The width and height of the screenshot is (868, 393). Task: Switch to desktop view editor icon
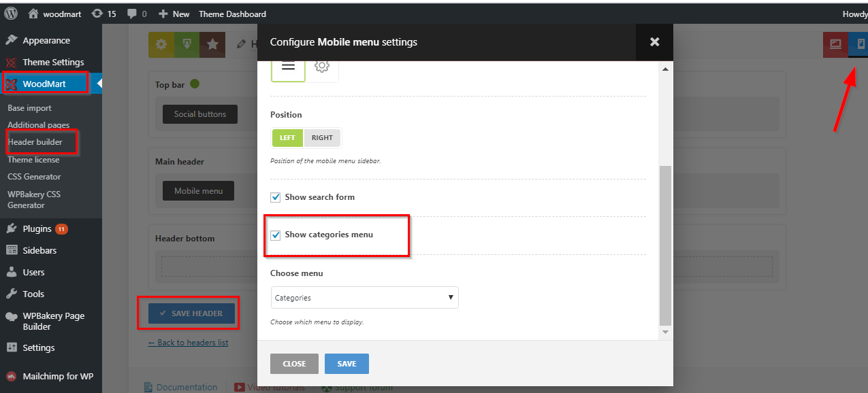tap(835, 44)
